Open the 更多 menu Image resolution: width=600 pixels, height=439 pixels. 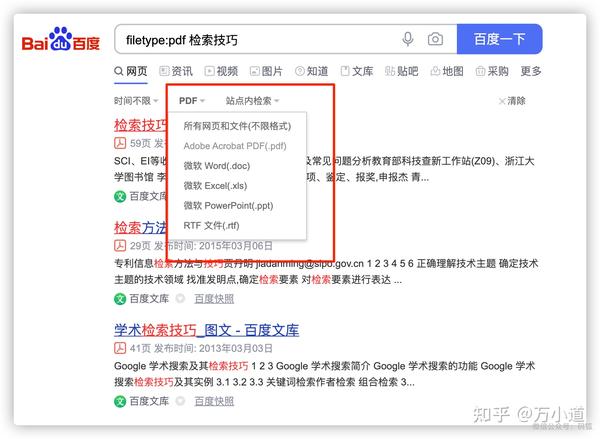(x=531, y=71)
